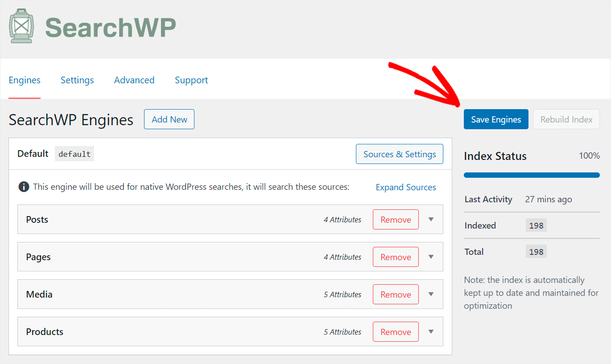The width and height of the screenshot is (611, 364).
Task: Click the Posts source title
Action: pos(37,220)
